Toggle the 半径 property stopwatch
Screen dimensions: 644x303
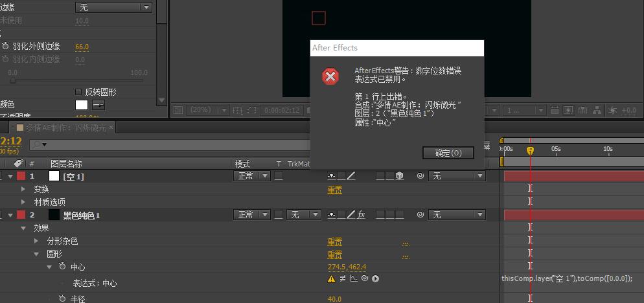pyautogui.click(x=62, y=298)
